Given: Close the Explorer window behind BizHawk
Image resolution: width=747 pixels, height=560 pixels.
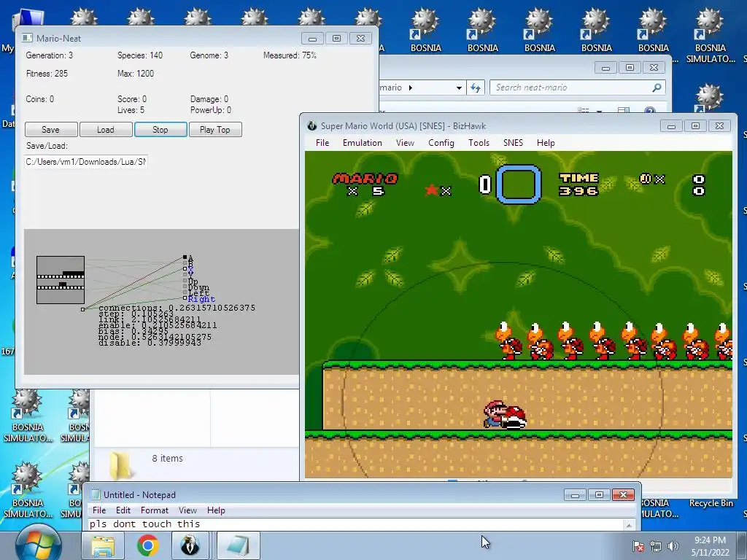Looking at the screenshot, I should pyautogui.click(x=654, y=68).
